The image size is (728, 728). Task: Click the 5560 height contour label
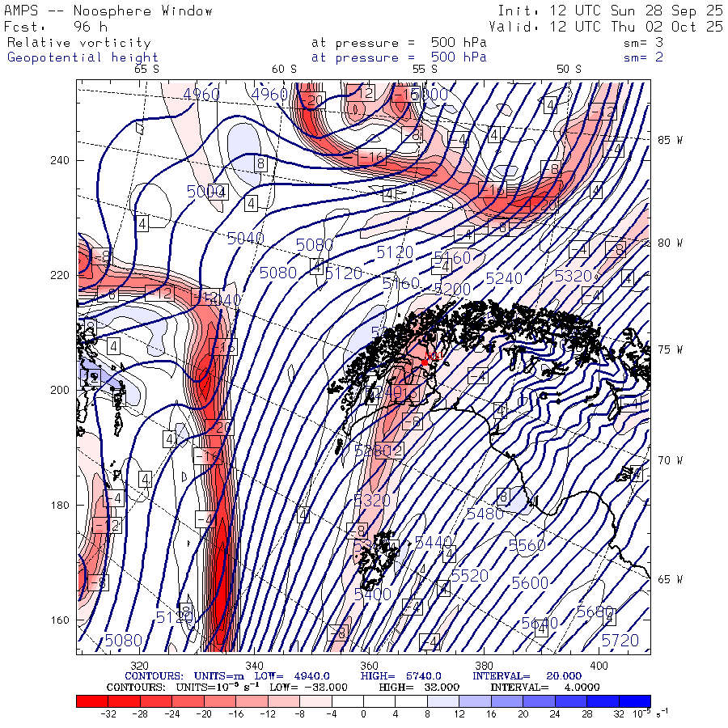[527, 545]
